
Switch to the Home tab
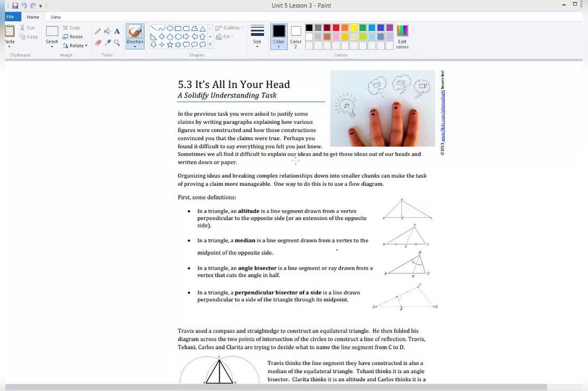pyautogui.click(x=33, y=17)
